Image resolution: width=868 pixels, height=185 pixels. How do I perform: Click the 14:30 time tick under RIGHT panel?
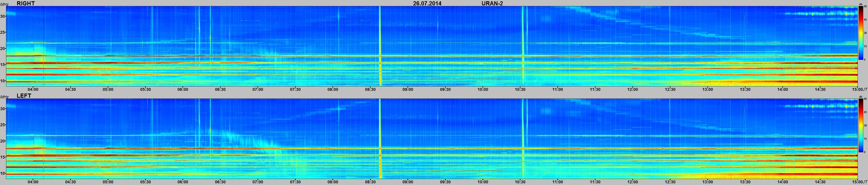click(820, 89)
